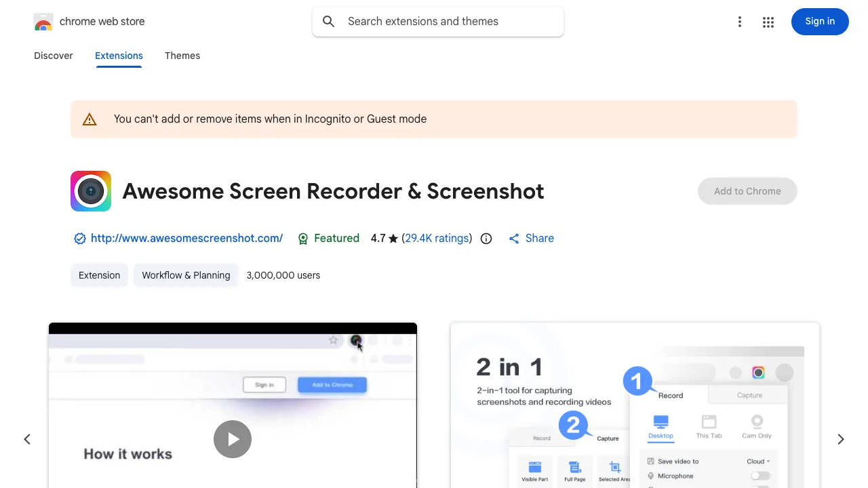Click the ratings info circle icon
Image resolution: width=868 pixels, height=488 pixels.
pyautogui.click(x=486, y=239)
